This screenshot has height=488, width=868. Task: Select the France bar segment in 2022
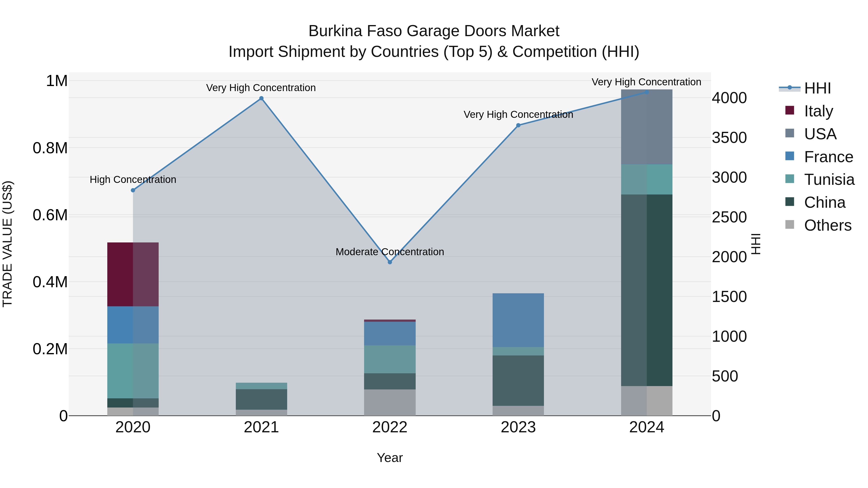(390, 334)
